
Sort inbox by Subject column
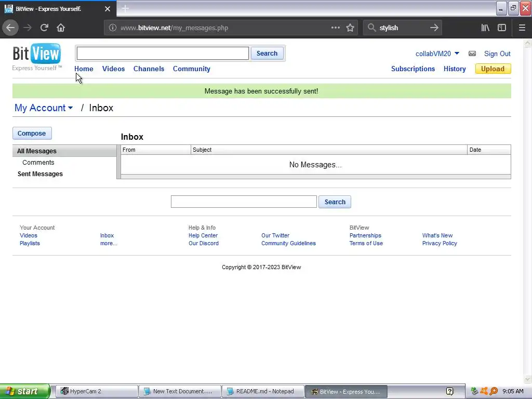coord(329,150)
